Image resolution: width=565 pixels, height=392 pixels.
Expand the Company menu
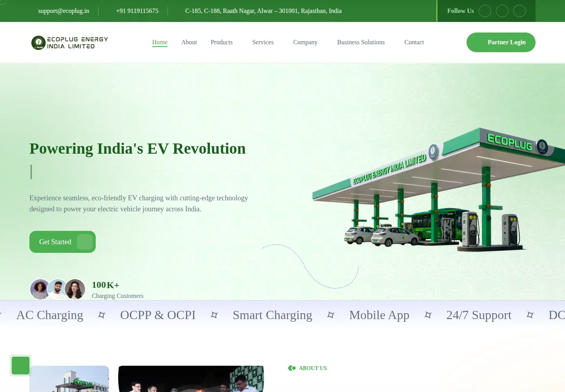pyautogui.click(x=305, y=42)
